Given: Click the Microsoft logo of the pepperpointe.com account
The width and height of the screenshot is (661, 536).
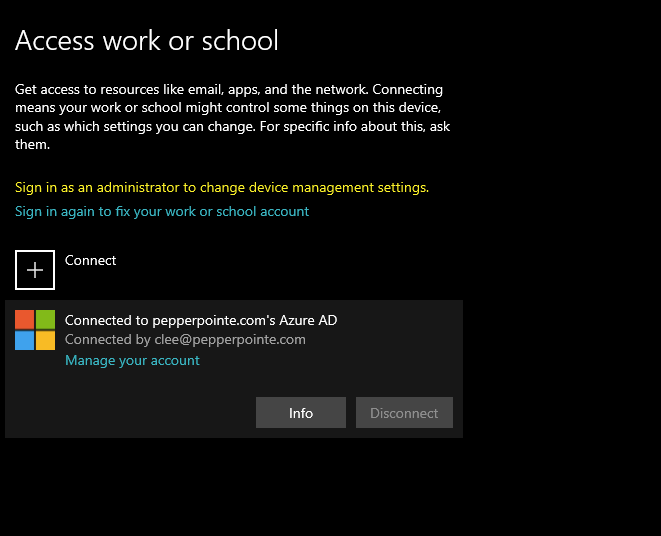Looking at the screenshot, I should point(35,330).
